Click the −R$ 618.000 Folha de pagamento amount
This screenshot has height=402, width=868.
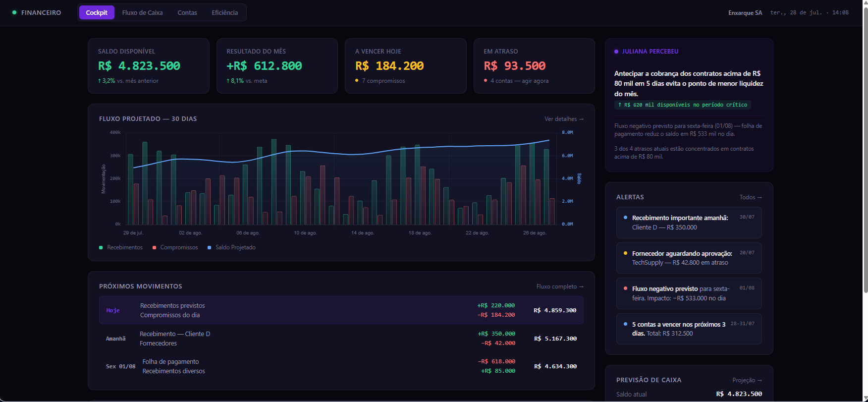pyautogui.click(x=496, y=361)
